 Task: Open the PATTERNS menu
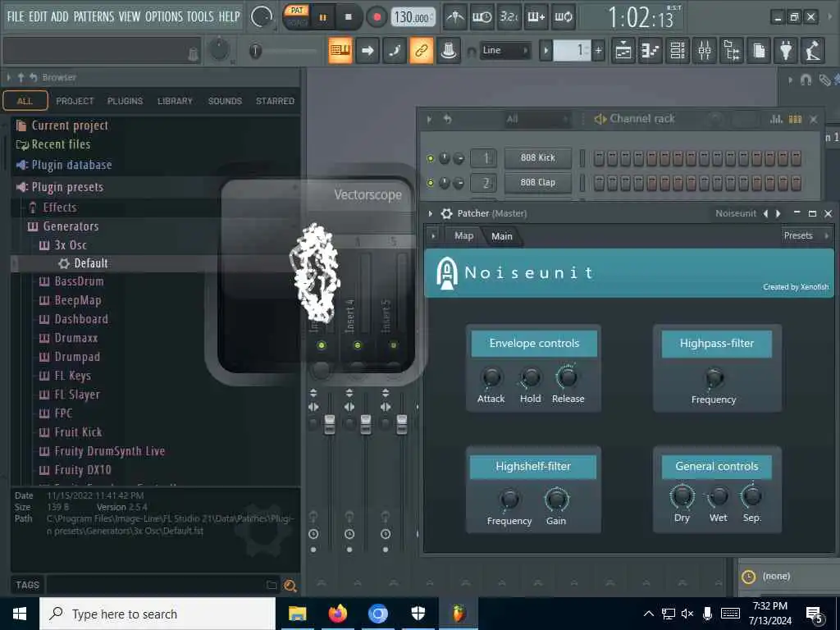click(x=94, y=16)
